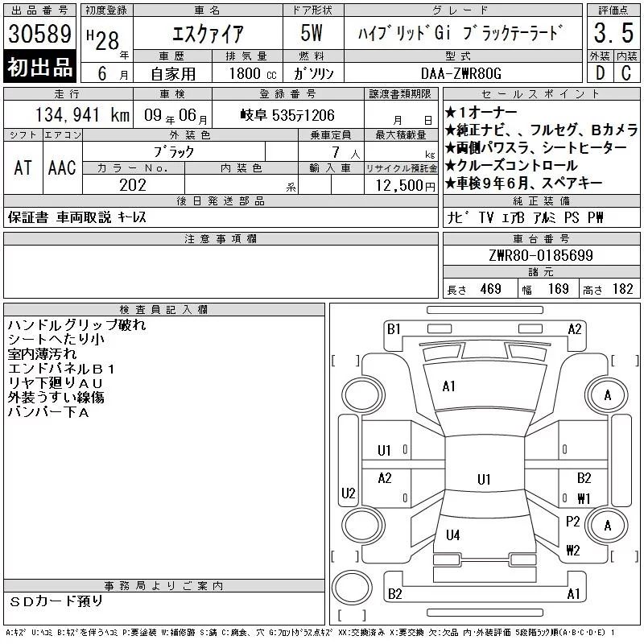Click the U1 mark on the roof
The height and width of the screenshot is (644, 644).
[x=484, y=479]
